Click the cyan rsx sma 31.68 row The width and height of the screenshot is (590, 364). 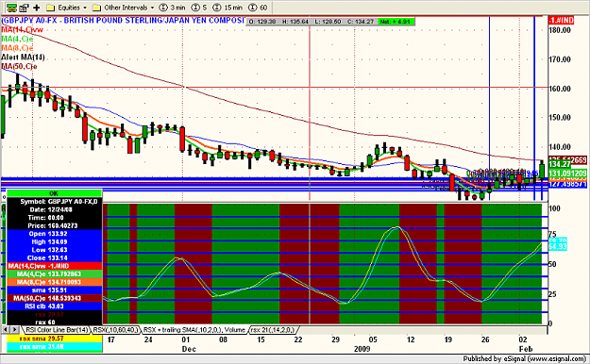tap(54, 347)
